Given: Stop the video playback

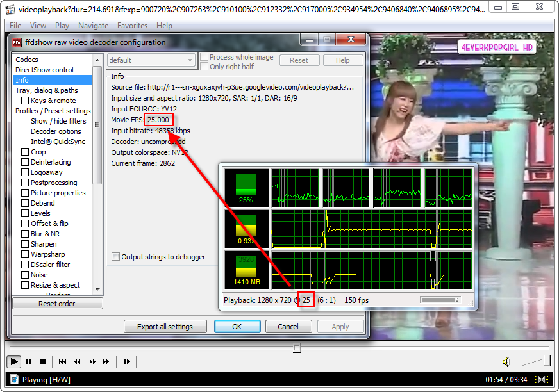Looking at the screenshot, I should pos(43,362).
